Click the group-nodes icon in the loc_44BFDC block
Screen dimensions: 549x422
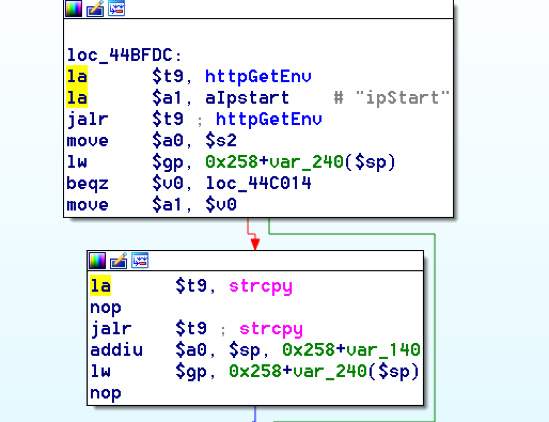[117, 8]
